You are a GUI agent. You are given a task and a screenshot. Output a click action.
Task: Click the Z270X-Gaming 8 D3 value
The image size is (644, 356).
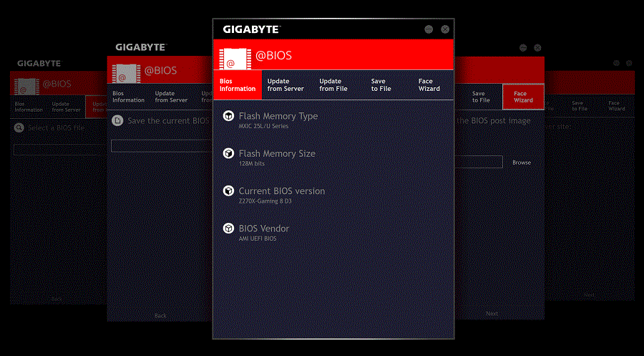[x=265, y=201]
